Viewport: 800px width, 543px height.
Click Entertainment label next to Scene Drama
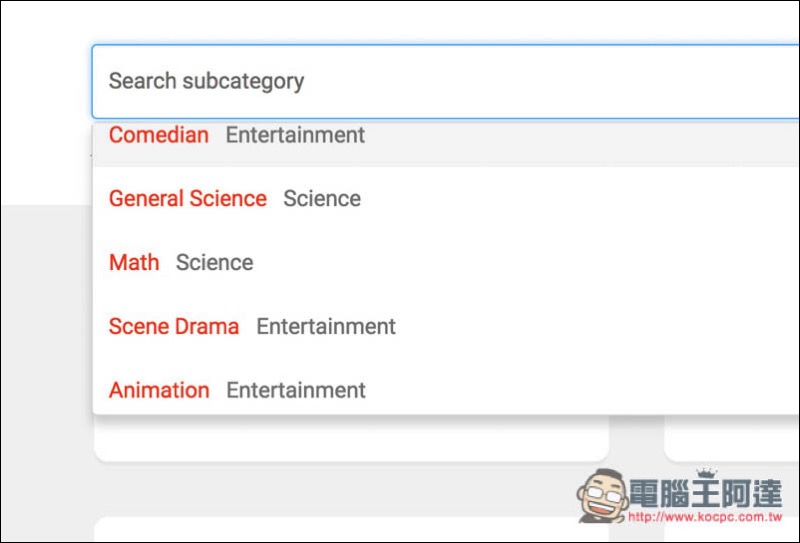[326, 327]
